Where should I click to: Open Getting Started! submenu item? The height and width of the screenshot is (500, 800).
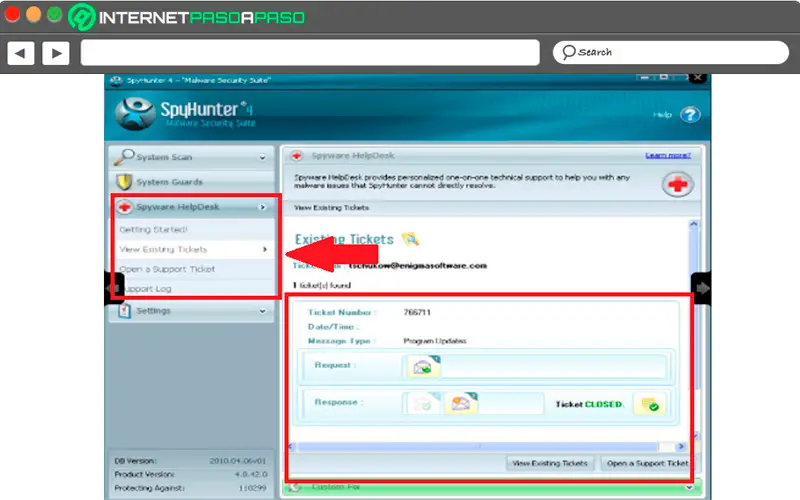(x=154, y=230)
